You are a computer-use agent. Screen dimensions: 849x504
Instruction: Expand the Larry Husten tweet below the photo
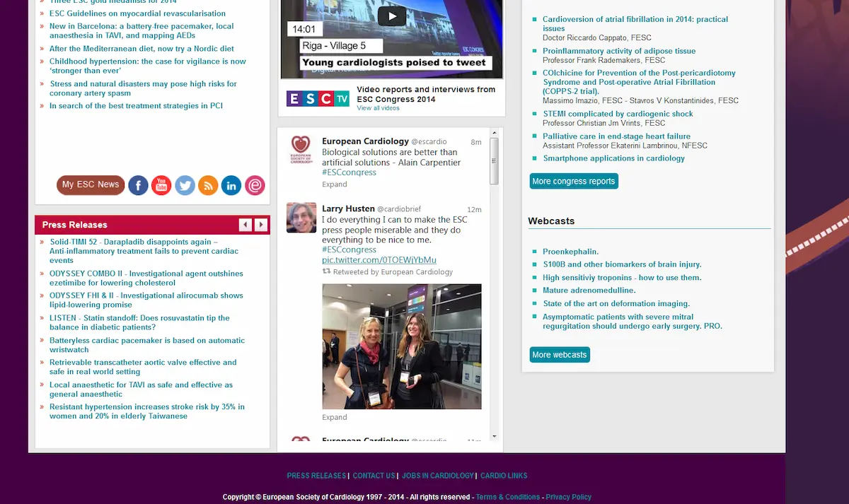coord(335,417)
